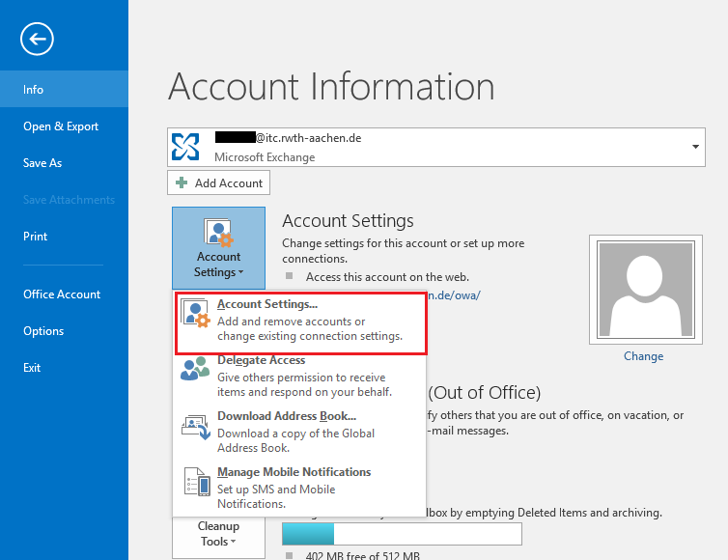Viewport: 728px width, 560px height.
Task: Go to Office Account page
Action: pos(64,294)
